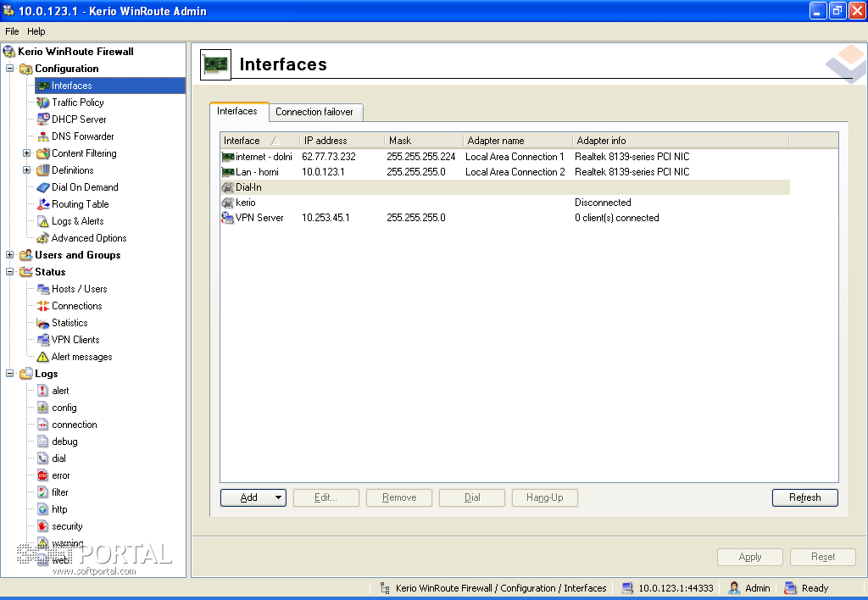Click the IP address column header

pyautogui.click(x=342, y=141)
